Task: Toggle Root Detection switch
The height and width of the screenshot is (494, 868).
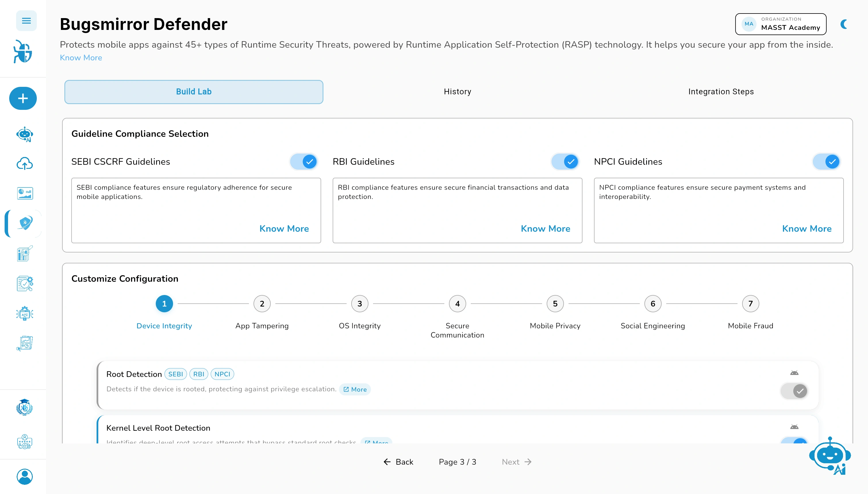Action: coord(794,391)
